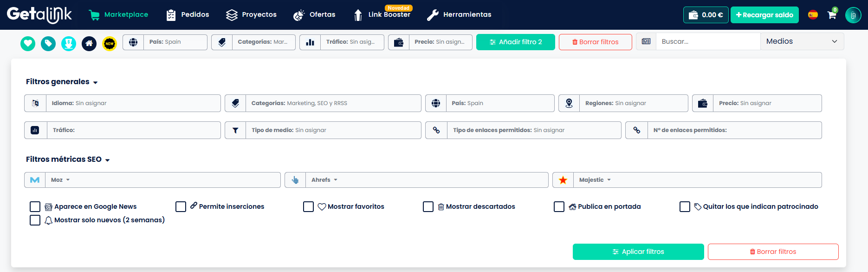
Task: Click link icon beside Nº de enlaces permitidos
Action: pos(637,130)
